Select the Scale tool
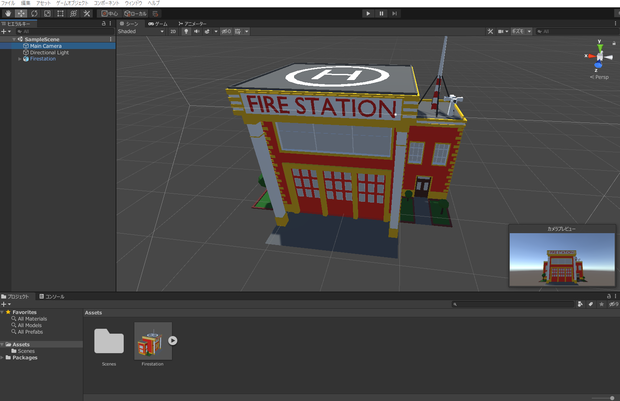The image size is (620, 401). pyautogui.click(x=47, y=13)
